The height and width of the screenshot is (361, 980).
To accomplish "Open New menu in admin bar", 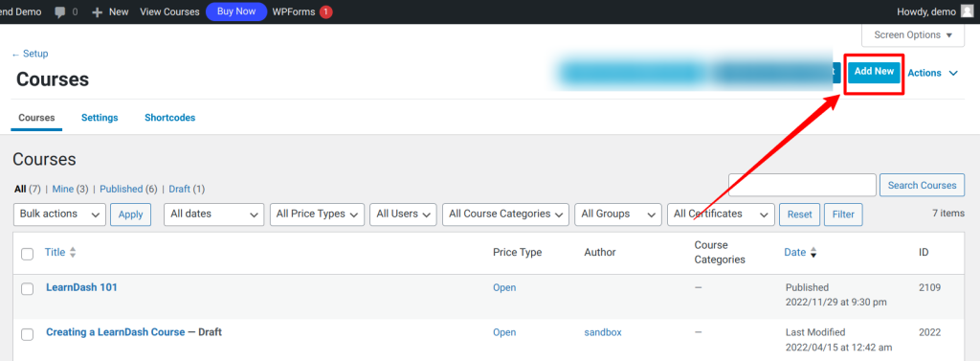I will [111, 11].
